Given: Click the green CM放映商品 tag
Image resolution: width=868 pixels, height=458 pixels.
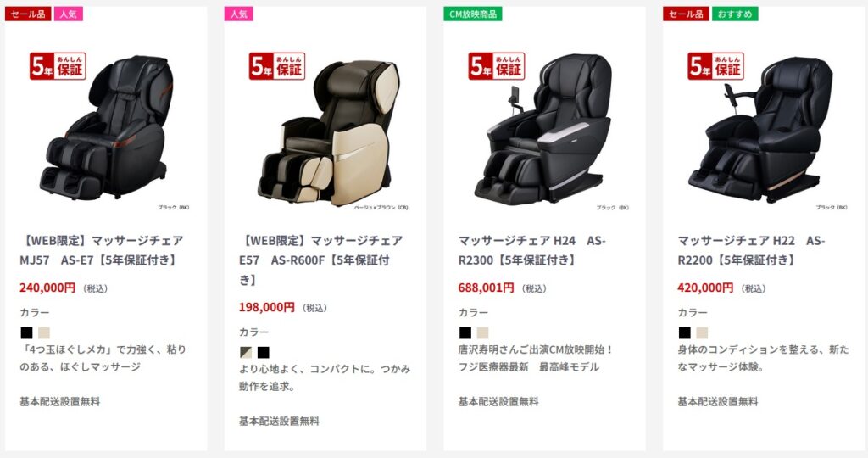Looking at the screenshot, I should click(x=473, y=14).
